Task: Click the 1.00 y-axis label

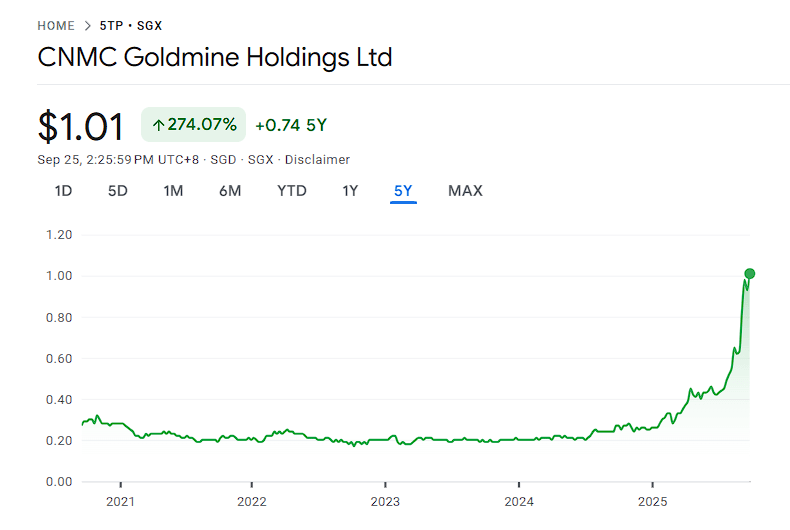Action: 59,276
